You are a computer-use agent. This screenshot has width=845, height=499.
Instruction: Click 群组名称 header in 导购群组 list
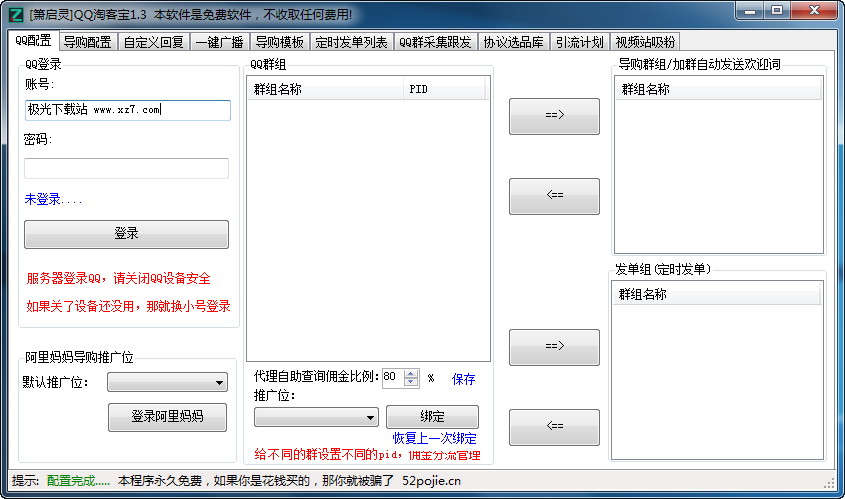[718, 89]
